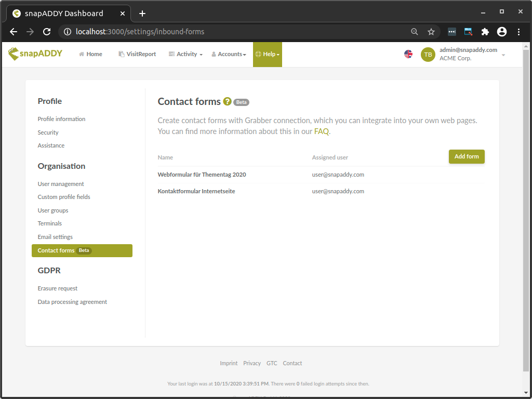Click the snapADDY logo
The image size is (532, 399).
pyautogui.click(x=35, y=54)
